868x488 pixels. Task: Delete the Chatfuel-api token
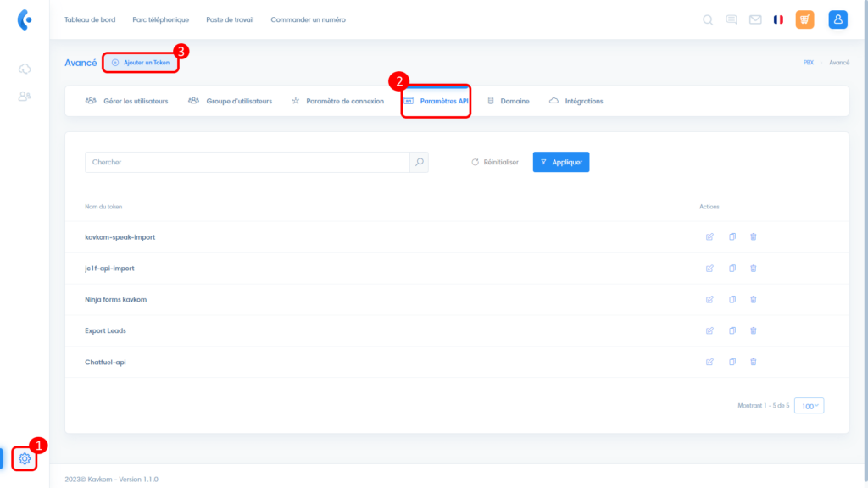click(753, 363)
